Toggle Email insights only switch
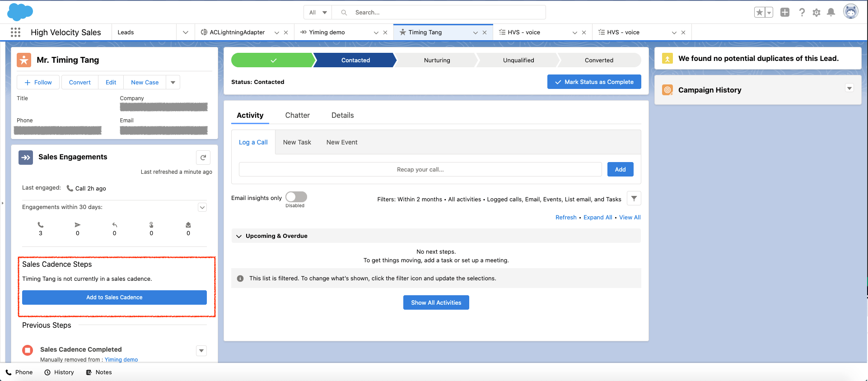This screenshot has height=381, width=868. pos(296,197)
